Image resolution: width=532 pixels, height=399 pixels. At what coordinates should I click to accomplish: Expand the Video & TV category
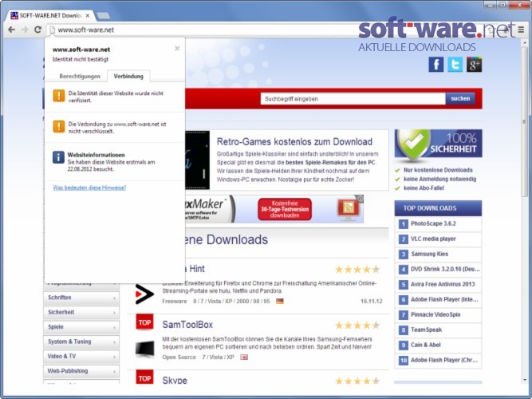click(x=81, y=356)
